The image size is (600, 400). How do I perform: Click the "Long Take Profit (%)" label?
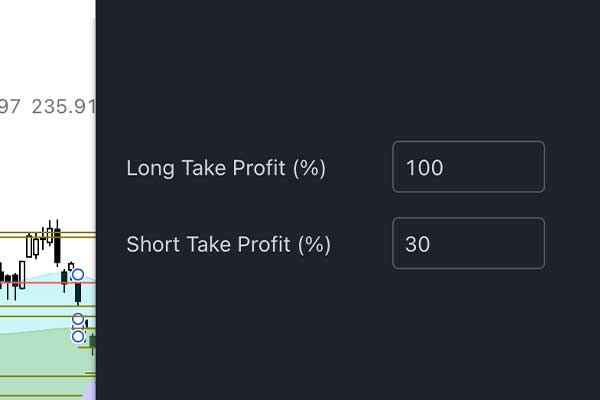[x=226, y=168]
